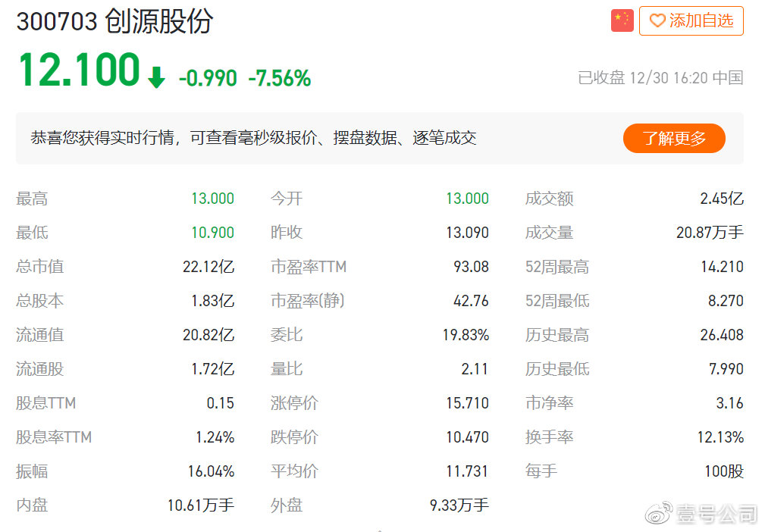The image size is (765, 532).
Task: Click the 最低 value 10.900
Action: 213,233
